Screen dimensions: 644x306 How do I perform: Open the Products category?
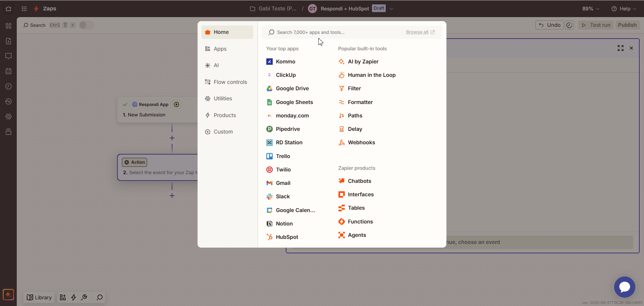click(227, 115)
